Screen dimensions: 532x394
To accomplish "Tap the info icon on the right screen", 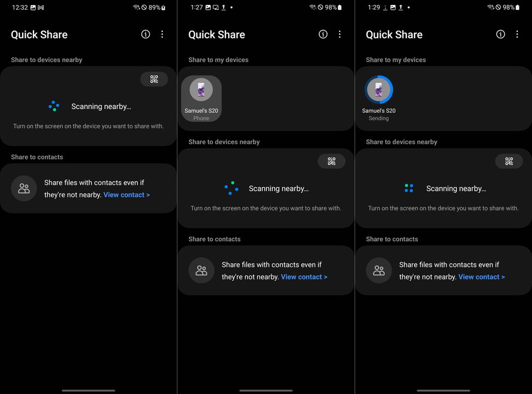I will click(500, 34).
